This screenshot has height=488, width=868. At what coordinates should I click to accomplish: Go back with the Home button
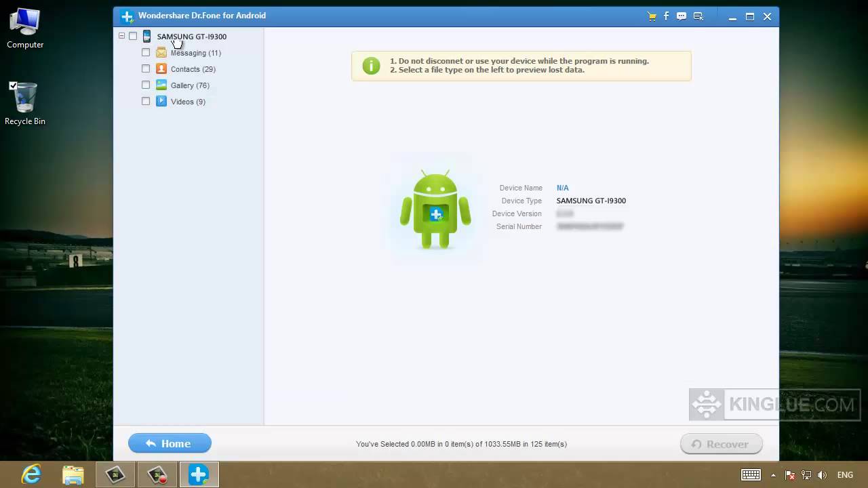(x=170, y=443)
